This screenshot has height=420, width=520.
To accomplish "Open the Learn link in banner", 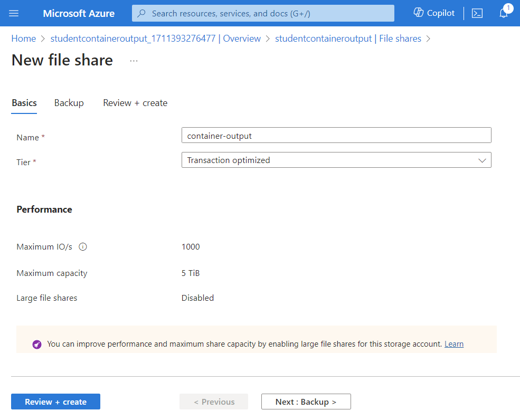I will [x=453, y=344].
